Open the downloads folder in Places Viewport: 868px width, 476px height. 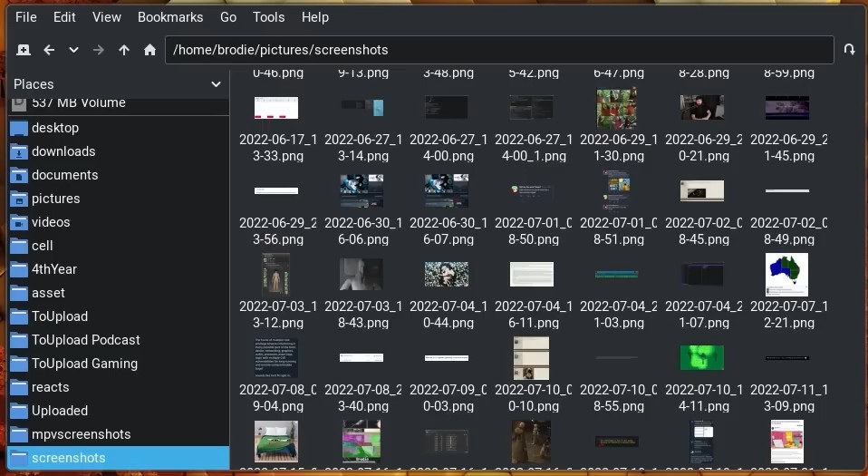click(119, 151)
